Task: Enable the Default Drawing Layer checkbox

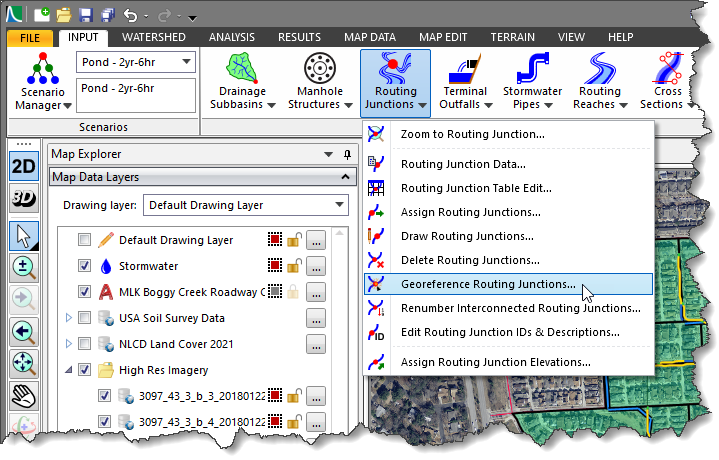Action: pos(85,240)
